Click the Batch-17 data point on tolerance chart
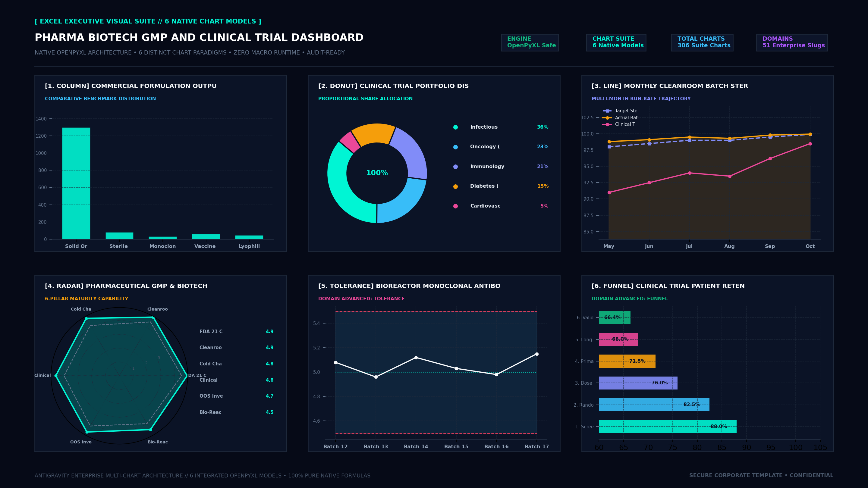This screenshot has height=488, width=868. (x=537, y=354)
